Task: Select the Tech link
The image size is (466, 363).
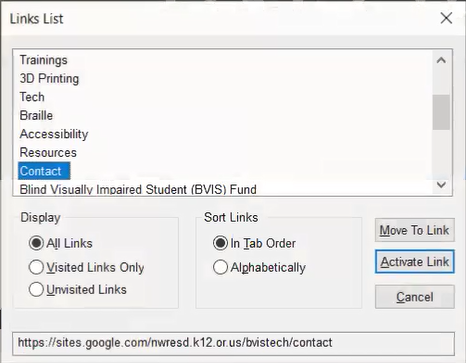Action: point(32,97)
